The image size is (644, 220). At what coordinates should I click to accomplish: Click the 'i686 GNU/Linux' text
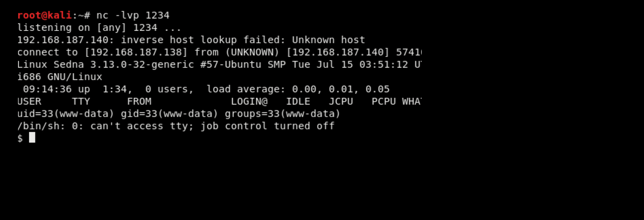60,77
